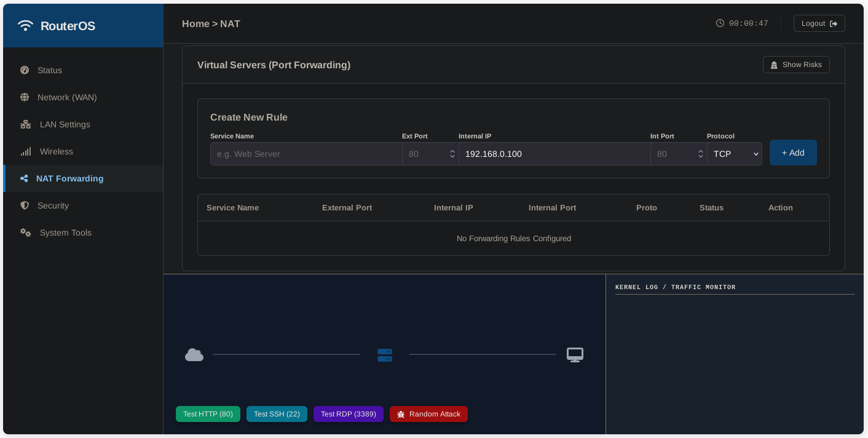Viewport: 868px width, 438px height.
Task: Click the Wireless signal bars icon
Action: [x=26, y=151]
